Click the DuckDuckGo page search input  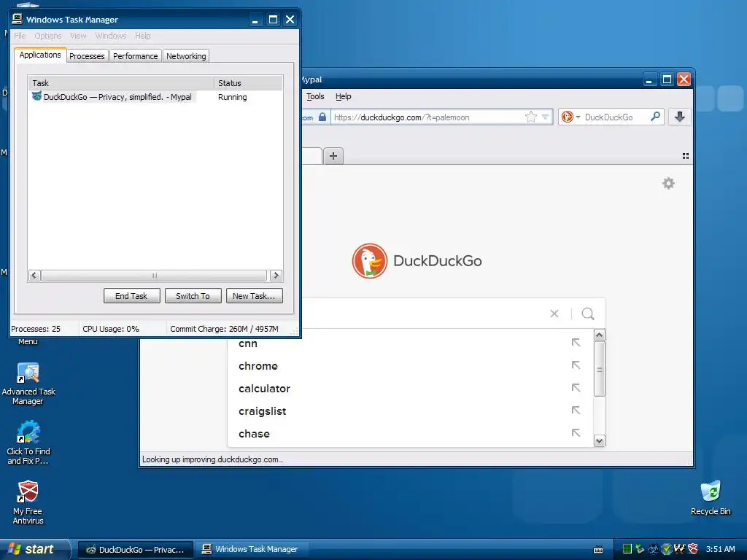pyautogui.click(x=424, y=314)
